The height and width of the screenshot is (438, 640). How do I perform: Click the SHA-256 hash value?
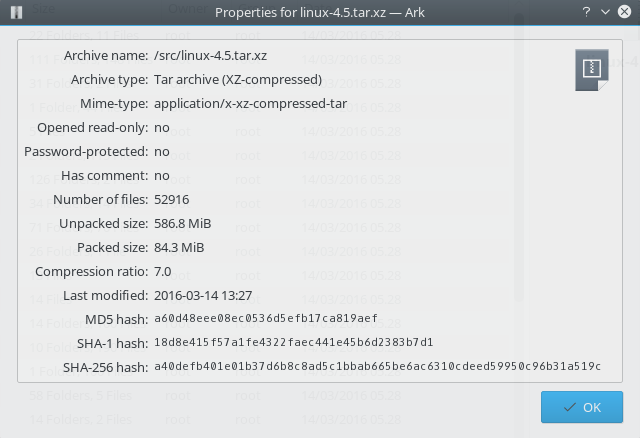coord(378,367)
